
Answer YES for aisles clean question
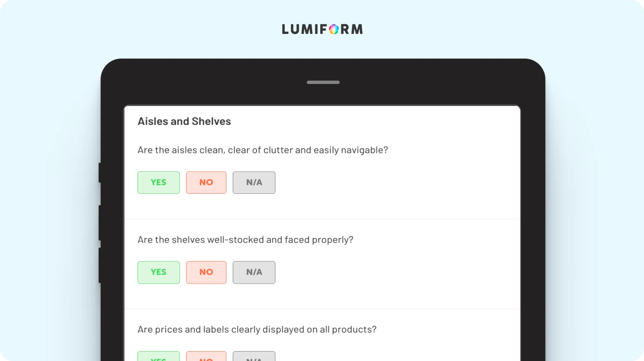(x=158, y=182)
